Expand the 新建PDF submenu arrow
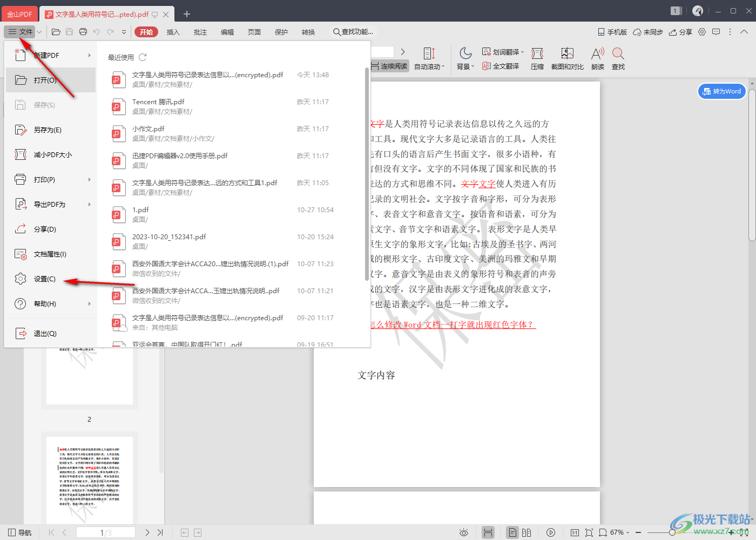Image resolution: width=756 pixels, height=540 pixels. pyautogui.click(x=90, y=55)
